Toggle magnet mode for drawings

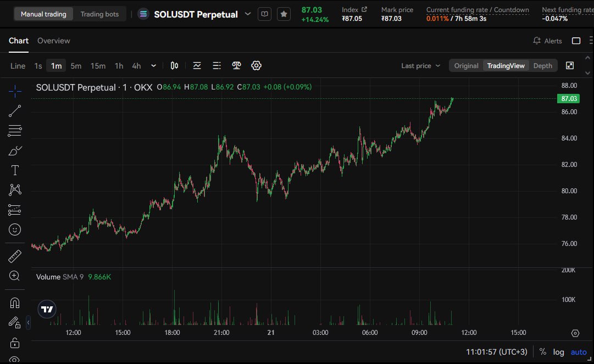click(15, 303)
